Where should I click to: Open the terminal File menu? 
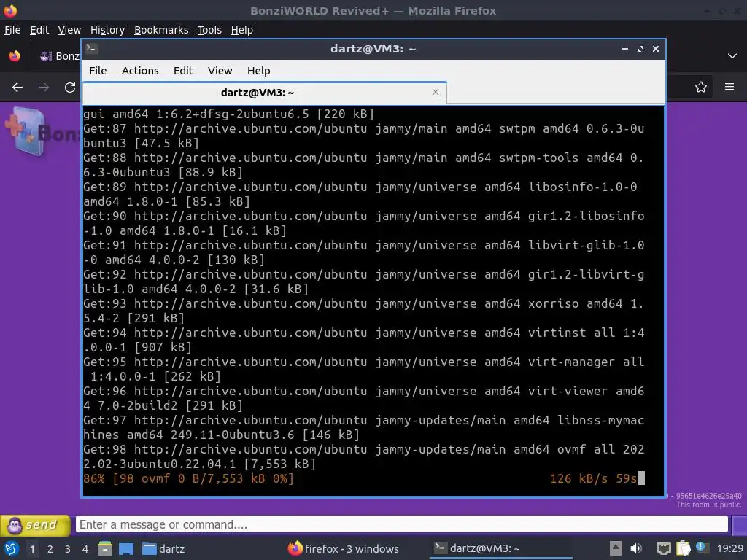tap(98, 71)
